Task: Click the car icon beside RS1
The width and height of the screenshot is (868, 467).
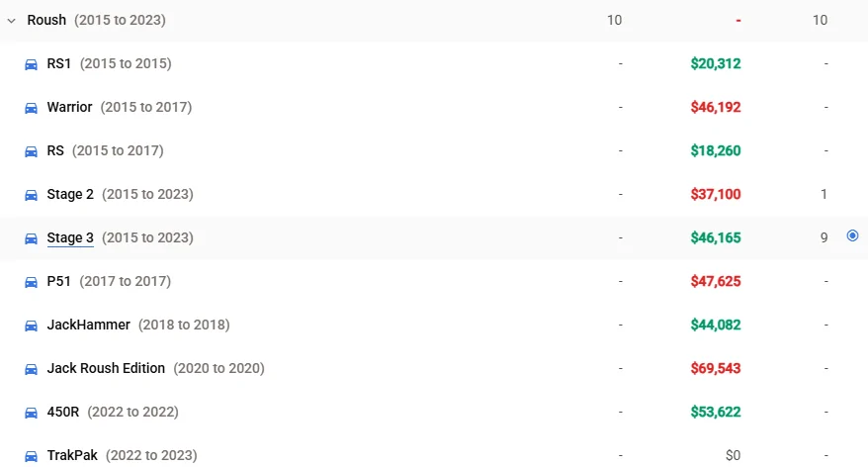Action: click(x=31, y=64)
